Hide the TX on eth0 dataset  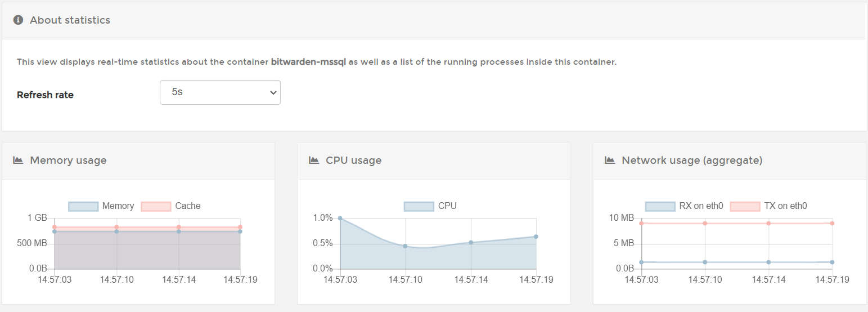click(745, 206)
